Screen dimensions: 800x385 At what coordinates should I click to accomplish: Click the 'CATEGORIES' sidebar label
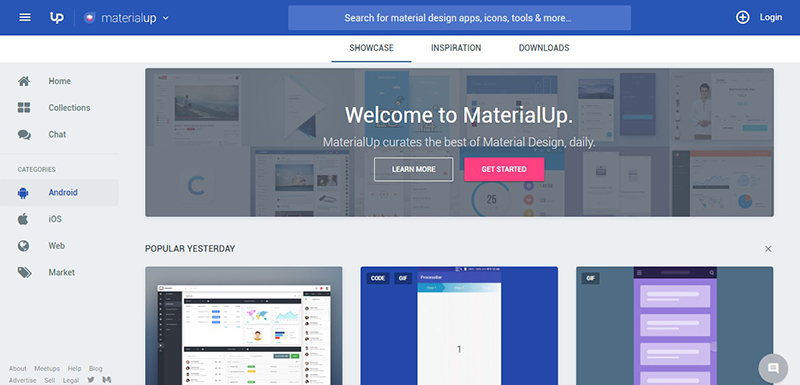[37, 169]
